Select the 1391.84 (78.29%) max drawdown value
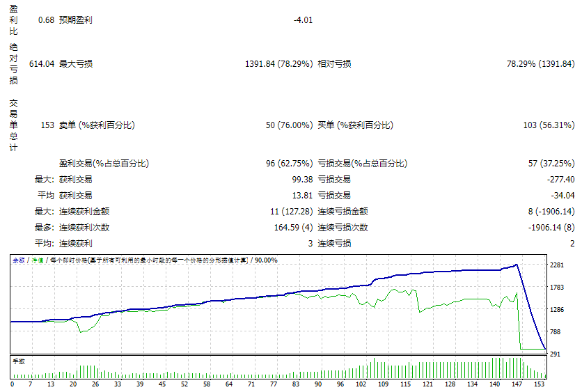The width and height of the screenshot is (582, 392). pyautogui.click(x=278, y=64)
